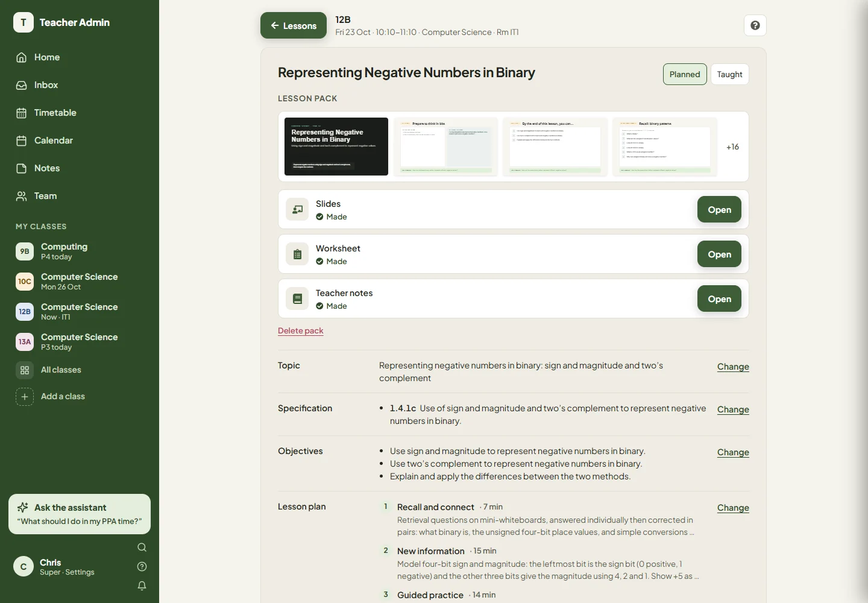The width and height of the screenshot is (868, 603).
Task: Open the Worksheet resource
Action: coord(719,254)
